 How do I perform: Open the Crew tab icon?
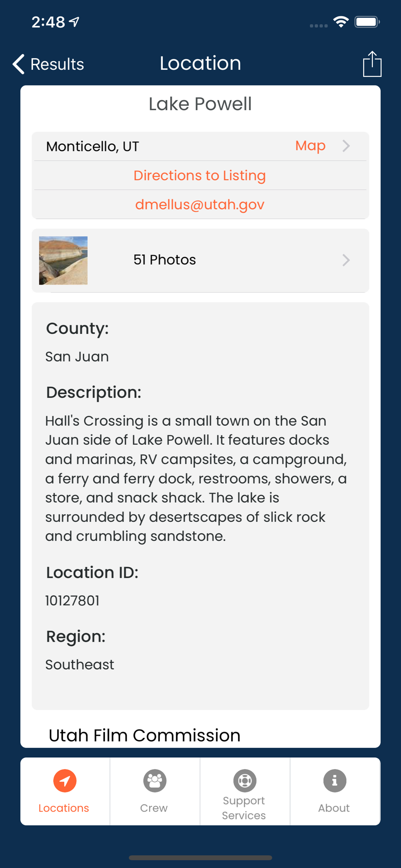pos(154,781)
